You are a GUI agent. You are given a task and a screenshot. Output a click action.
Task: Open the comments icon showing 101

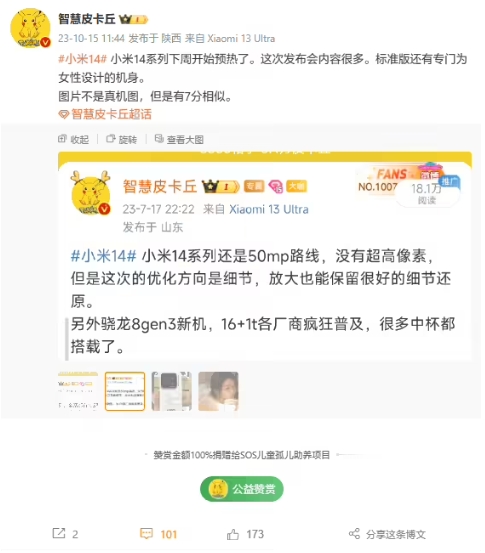pos(146,533)
